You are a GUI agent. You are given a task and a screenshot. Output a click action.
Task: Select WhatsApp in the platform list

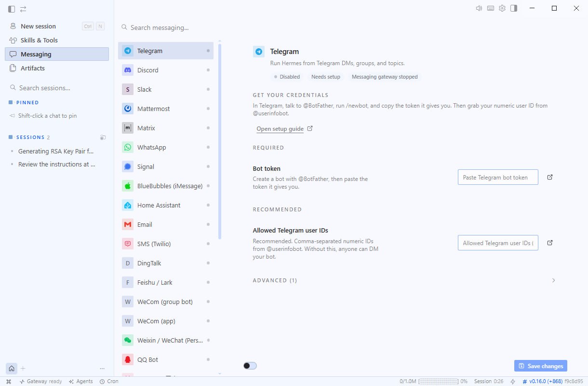pyautogui.click(x=166, y=147)
